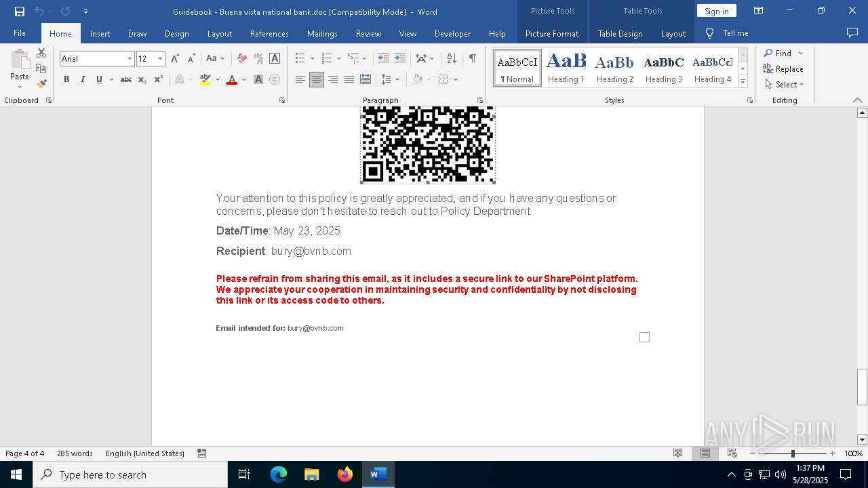The image size is (868, 488).
Task: Click the vertical scrollbar thumb
Action: (x=862, y=387)
